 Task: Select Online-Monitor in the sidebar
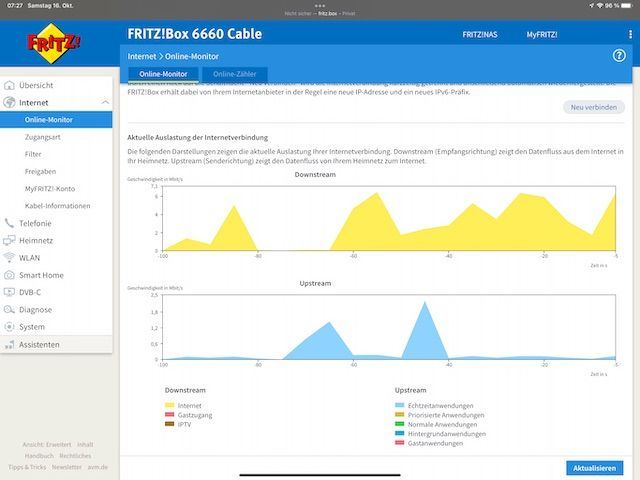point(56,120)
